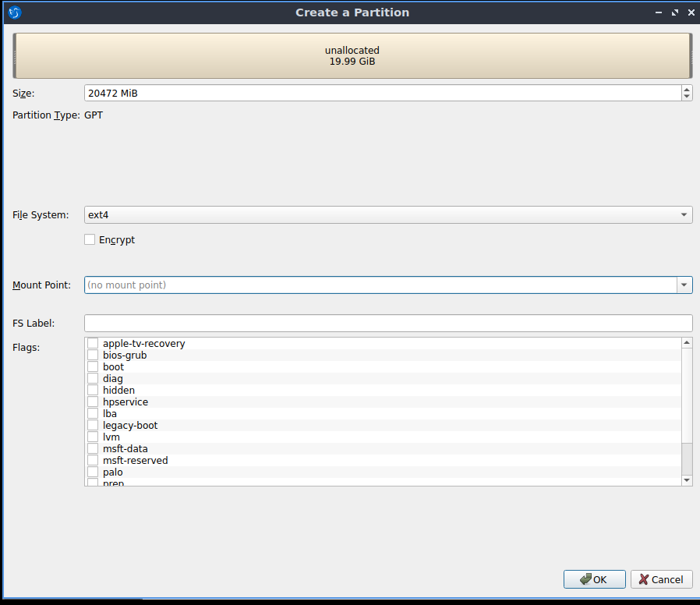
Task: Enable the lvm flag
Action: 93,437
